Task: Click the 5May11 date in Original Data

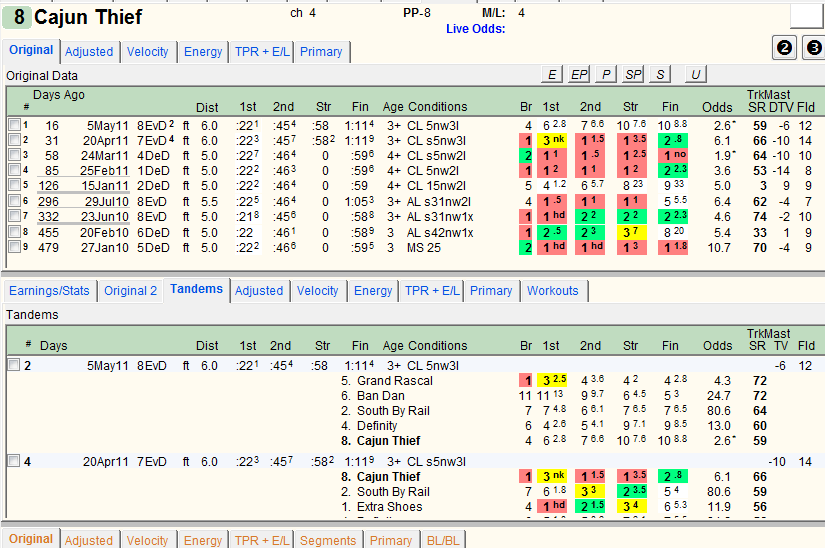Action: pos(107,126)
